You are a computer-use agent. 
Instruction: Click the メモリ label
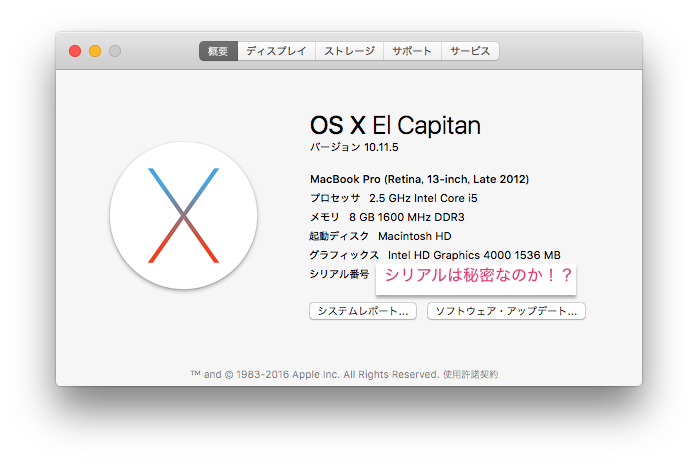coord(325,217)
